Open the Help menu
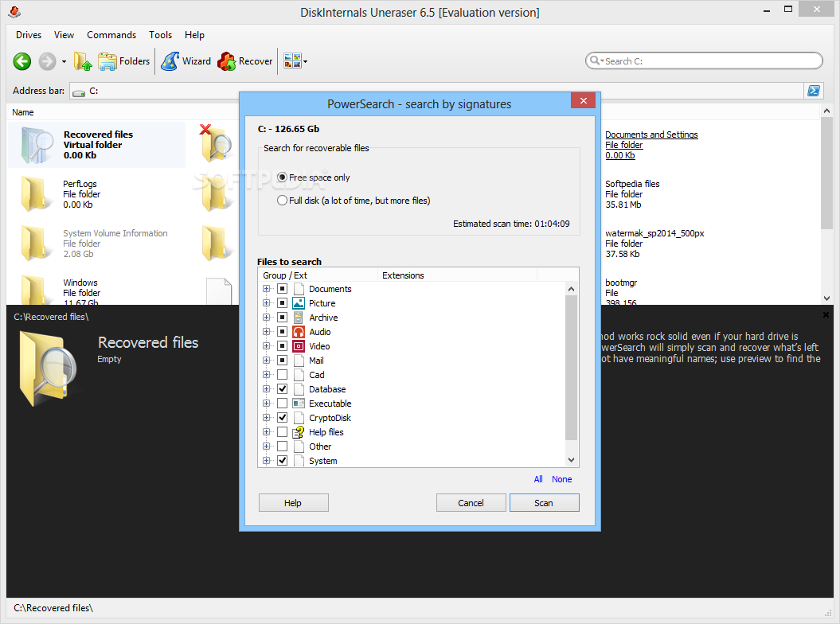Image resolution: width=840 pixels, height=624 pixels. (x=194, y=35)
